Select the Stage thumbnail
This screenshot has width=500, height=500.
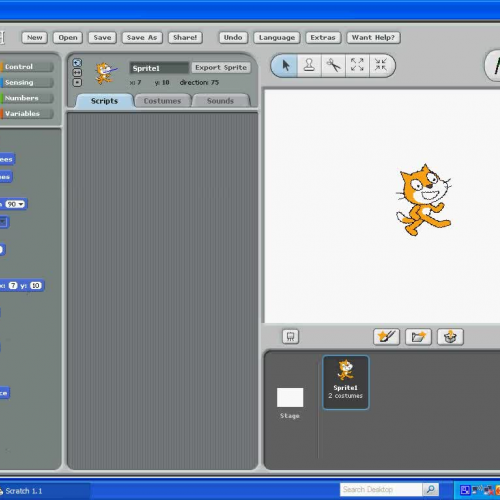[x=290, y=397]
